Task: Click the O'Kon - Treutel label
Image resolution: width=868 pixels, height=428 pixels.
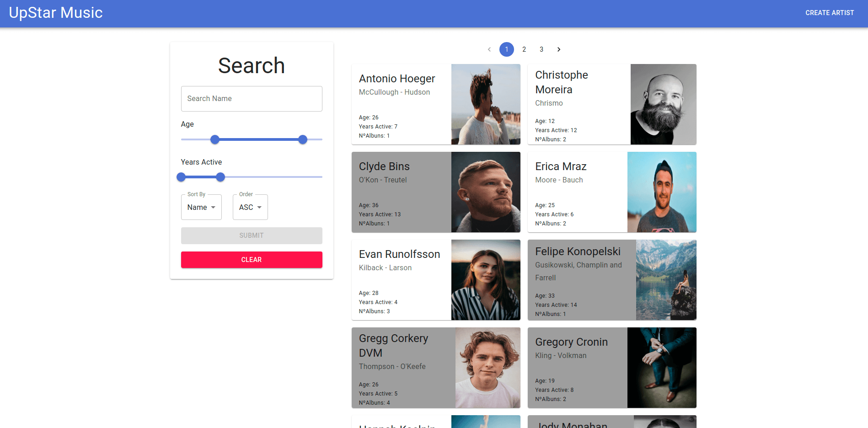Action: 383,180
